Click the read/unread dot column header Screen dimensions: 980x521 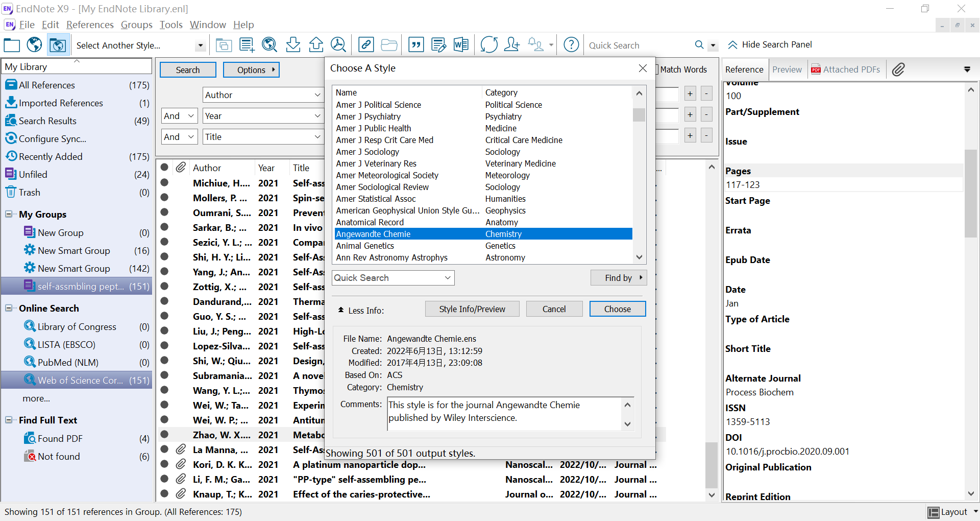(164, 167)
